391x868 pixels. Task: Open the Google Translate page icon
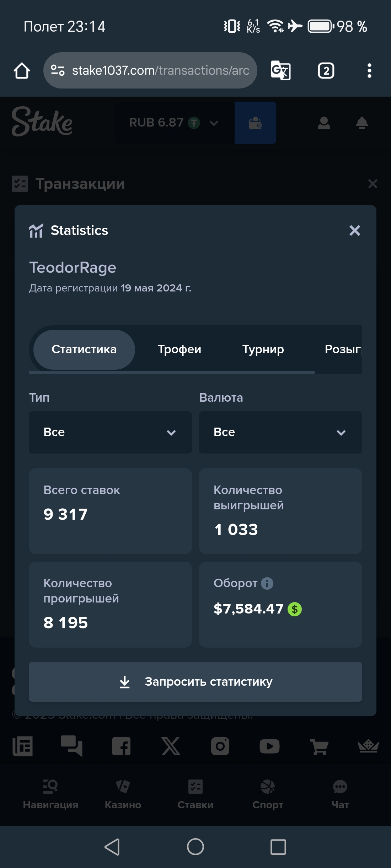(280, 71)
